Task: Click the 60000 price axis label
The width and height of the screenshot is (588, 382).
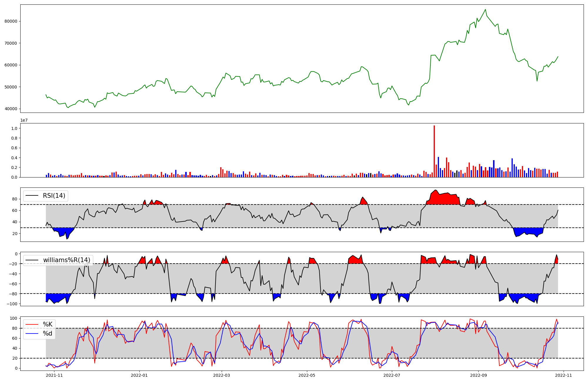Action: tap(11, 65)
